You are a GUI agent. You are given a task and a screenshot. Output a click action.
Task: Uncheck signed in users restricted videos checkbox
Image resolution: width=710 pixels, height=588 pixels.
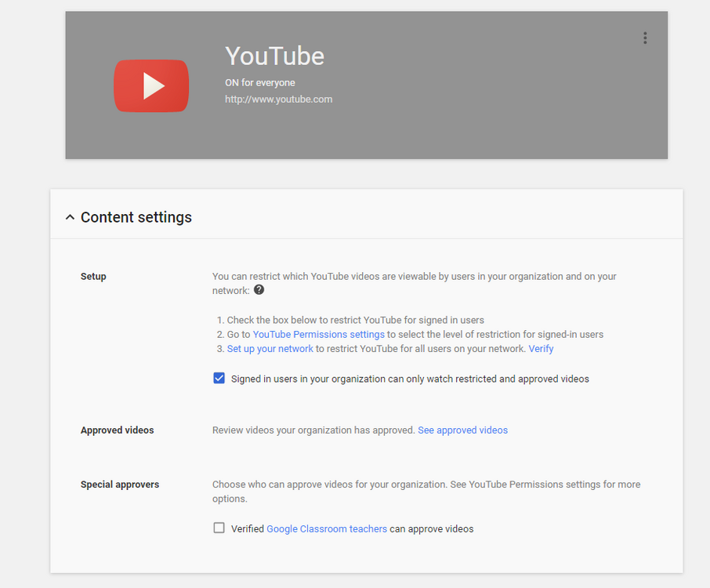(x=219, y=378)
